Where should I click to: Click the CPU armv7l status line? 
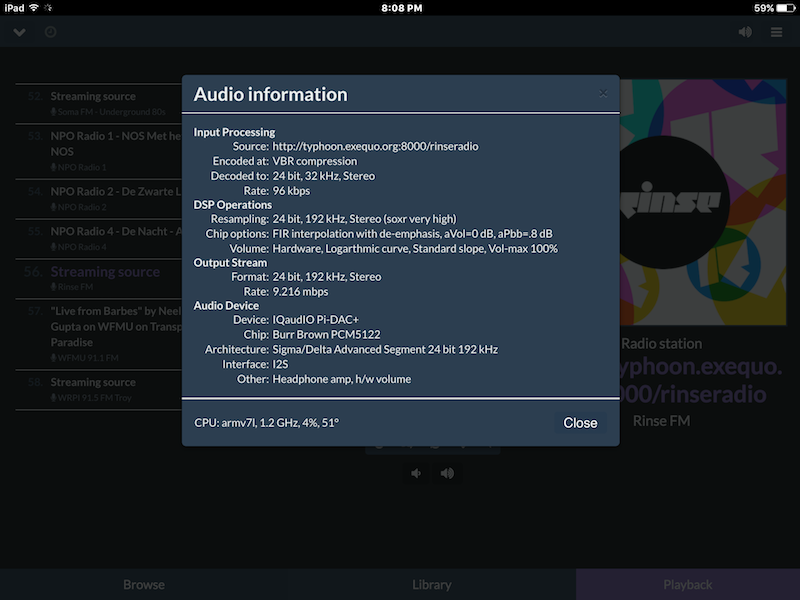tap(266, 423)
